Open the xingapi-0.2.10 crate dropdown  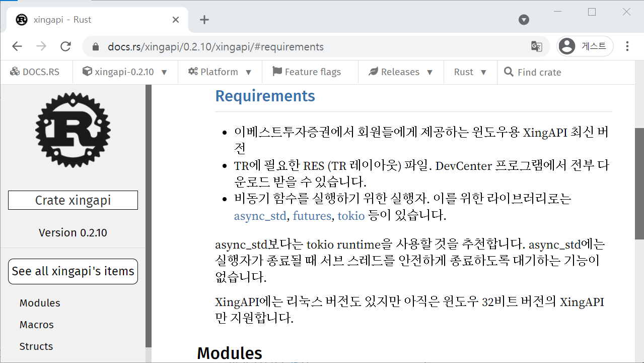[125, 72]
